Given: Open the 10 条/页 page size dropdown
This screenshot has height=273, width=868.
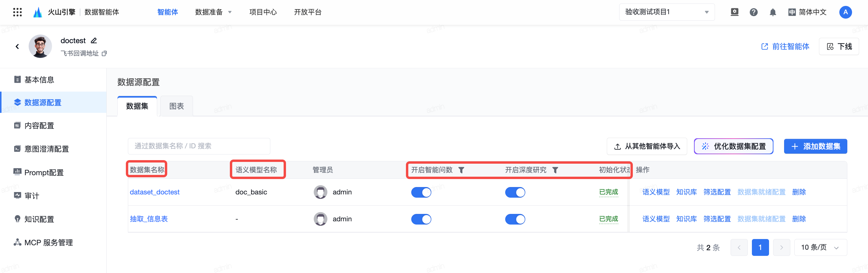Looking at the screenshot, I should point(820,248).
